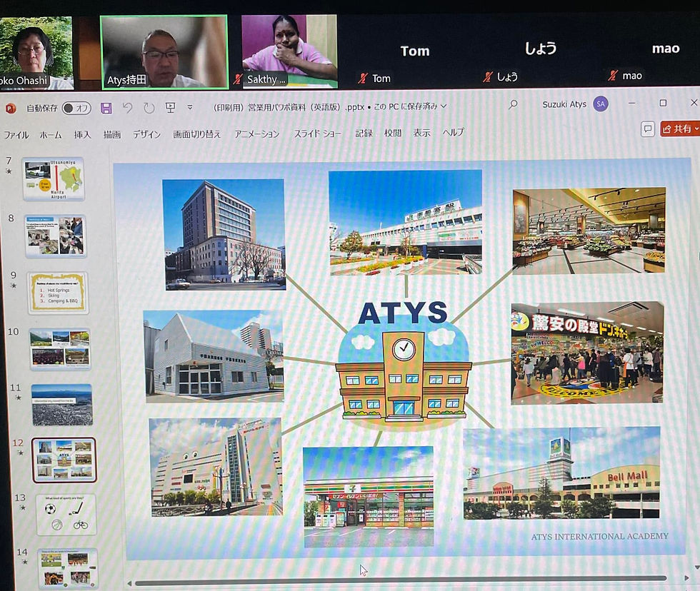Click Tom's muted microphone icon

tap(363, 79)
